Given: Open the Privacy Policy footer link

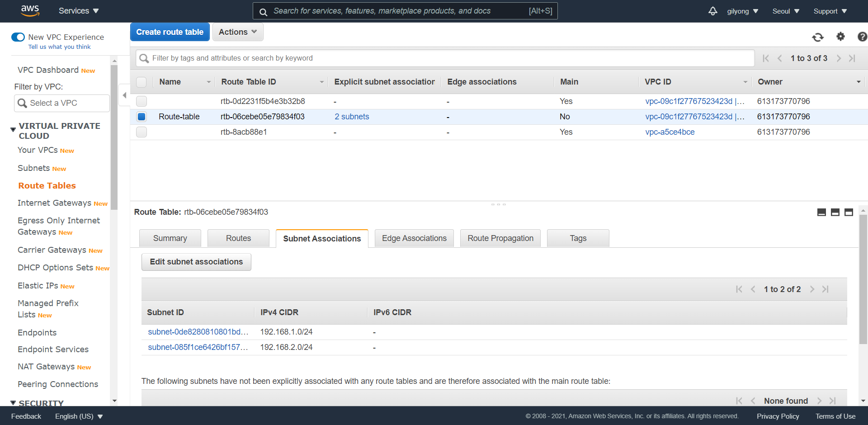Looking at the screenshot, I should click(x=778, y=416).
